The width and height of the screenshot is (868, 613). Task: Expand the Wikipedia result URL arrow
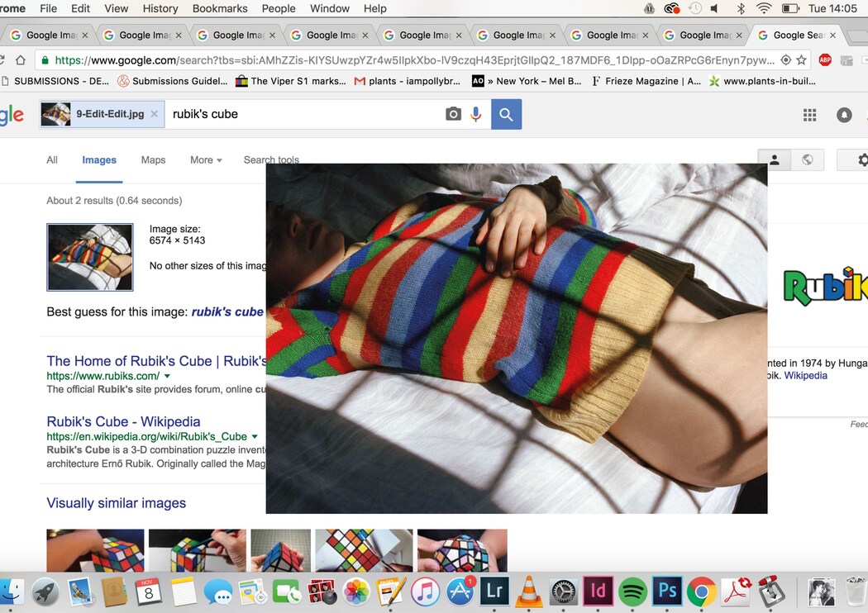[x=255, y=436]
